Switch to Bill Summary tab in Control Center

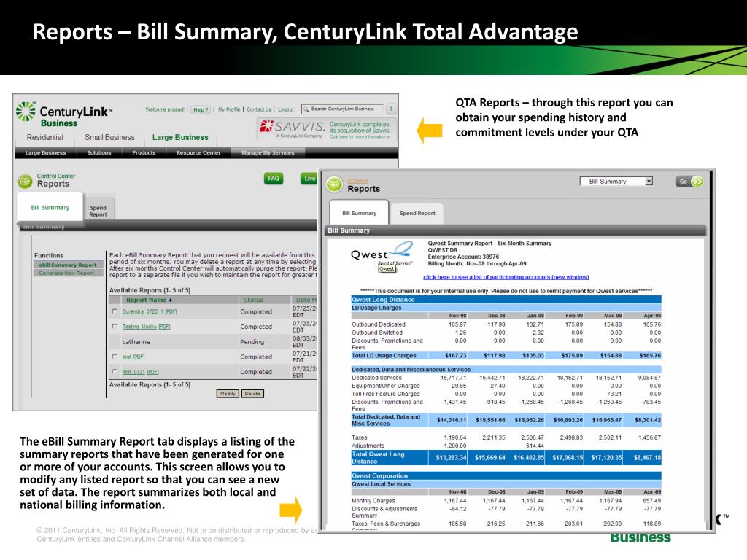pyautogui.click(x=50, y=208)
